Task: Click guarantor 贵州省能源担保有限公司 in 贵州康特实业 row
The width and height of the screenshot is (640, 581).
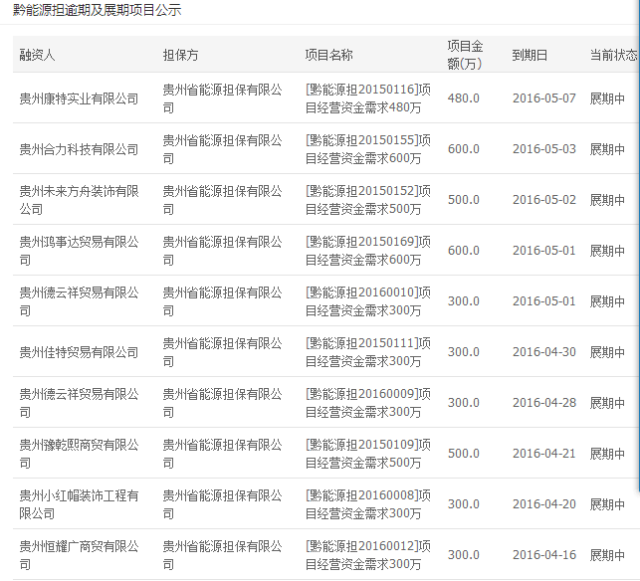Action: (x=222, y=98)
